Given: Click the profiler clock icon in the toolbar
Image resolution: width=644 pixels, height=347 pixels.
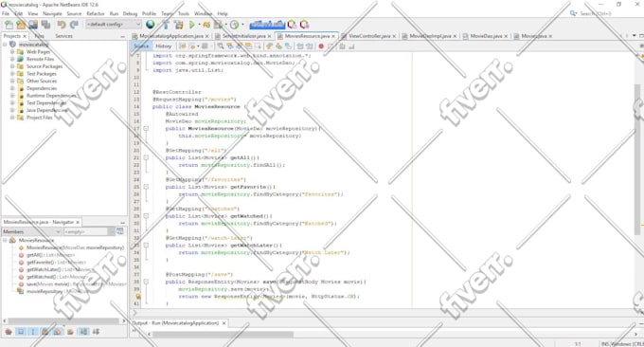Looking at the screenshot, I should pyautogui.click(x=235, y=25).
